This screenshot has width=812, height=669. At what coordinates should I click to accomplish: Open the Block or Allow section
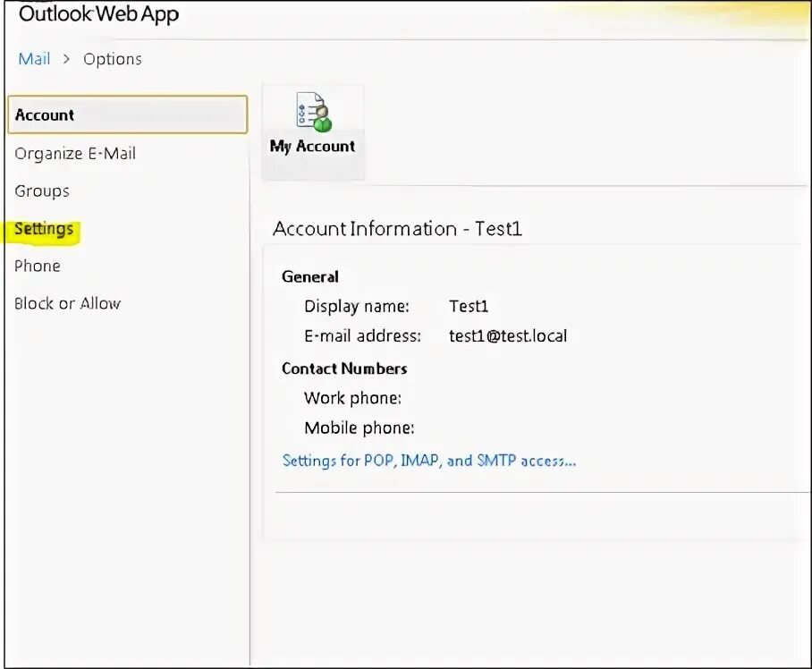click(x=67, y=303)
